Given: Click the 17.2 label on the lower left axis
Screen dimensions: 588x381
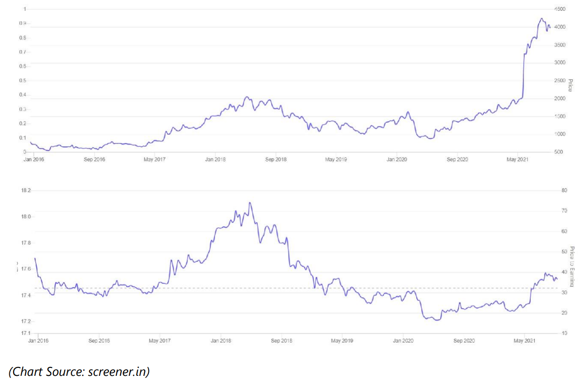Looking at the screenshot, I should click(x=25, y=321).
